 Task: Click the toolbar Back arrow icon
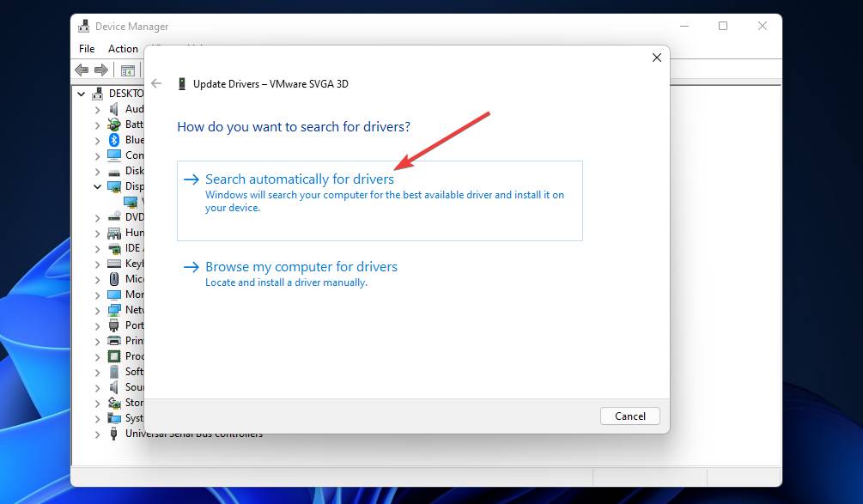(82, 70)
